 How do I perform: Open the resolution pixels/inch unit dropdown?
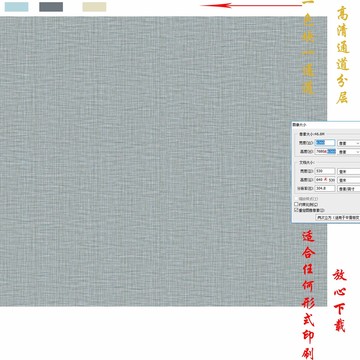tap(349, 189)
